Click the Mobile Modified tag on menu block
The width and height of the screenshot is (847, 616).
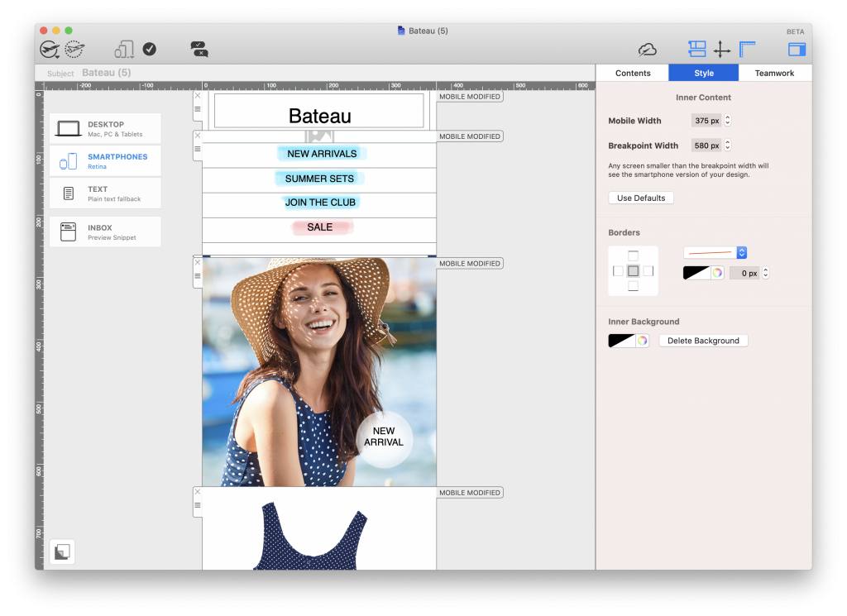point(470,136)
